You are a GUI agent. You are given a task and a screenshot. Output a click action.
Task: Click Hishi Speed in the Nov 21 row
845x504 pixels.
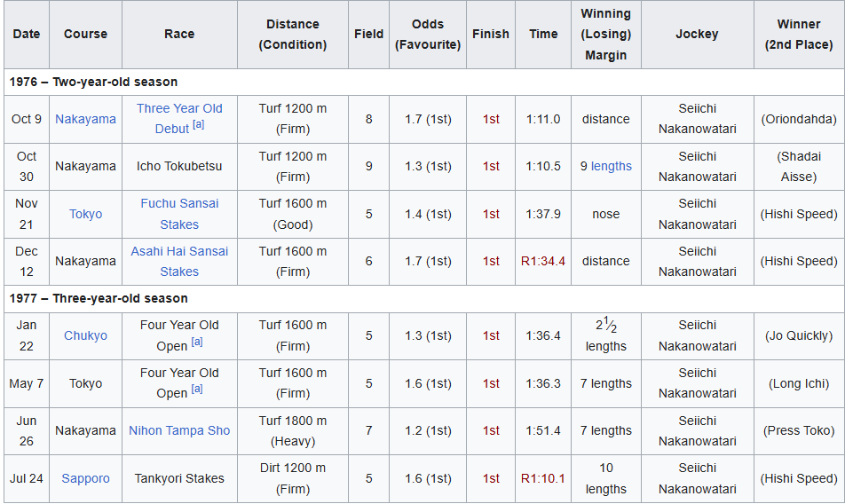tap(799, 215)
